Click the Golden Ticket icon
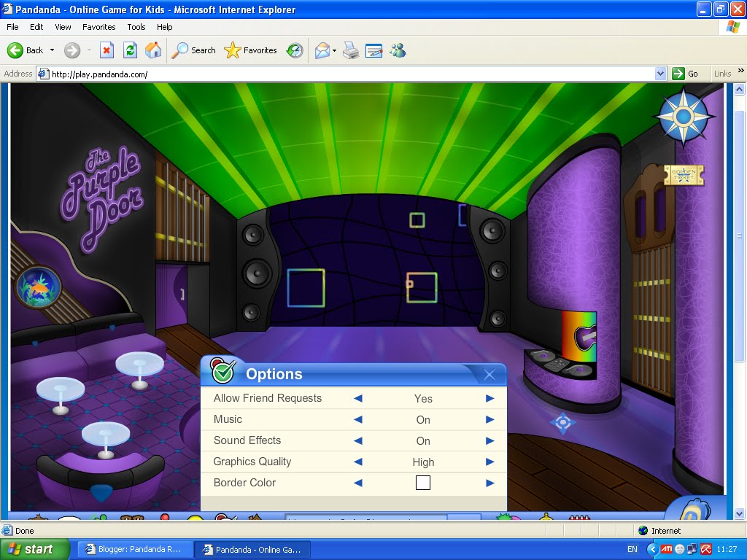The width and height of the screenshot is (747, 560). (x=684, y=175)
